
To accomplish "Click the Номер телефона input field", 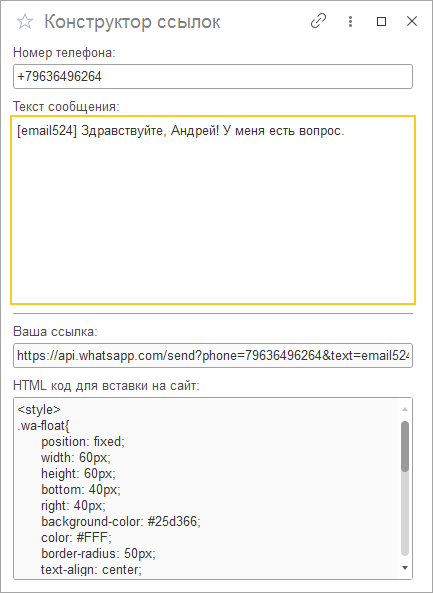I will click(x=213, y=77).
